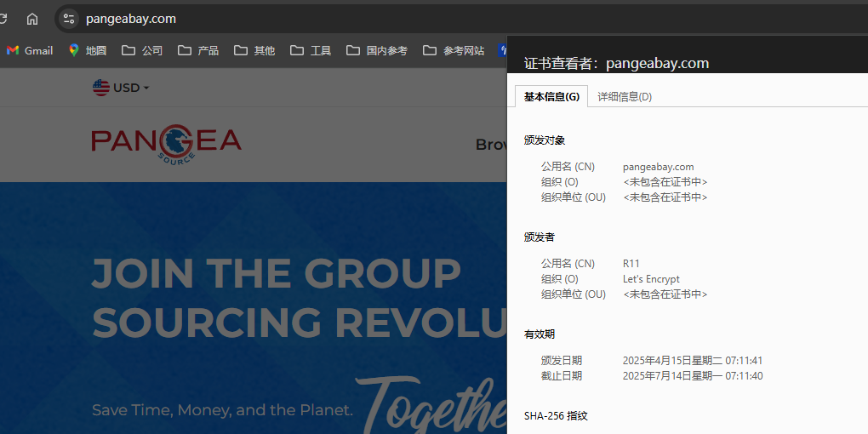The image size is (868, 434).
Task: Click the 组织单位 (OU) label under 颁发者
Action: [573, 294]
